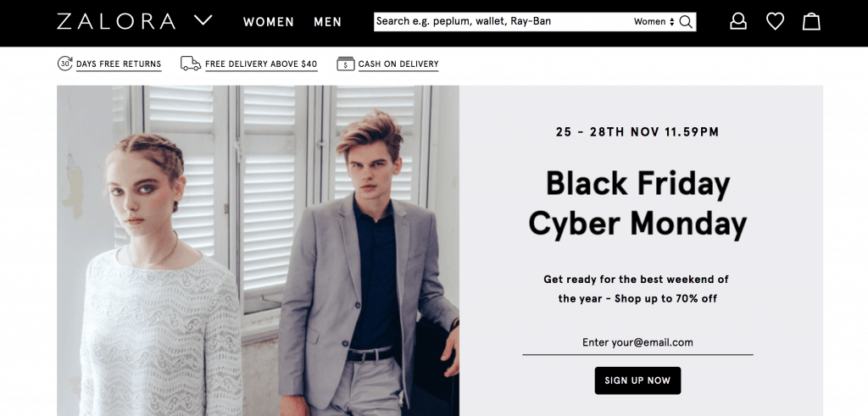868x416 pixels.
Task: Click the Black Friday Cyber Monday heading
Action: click(x=637, y=203)
